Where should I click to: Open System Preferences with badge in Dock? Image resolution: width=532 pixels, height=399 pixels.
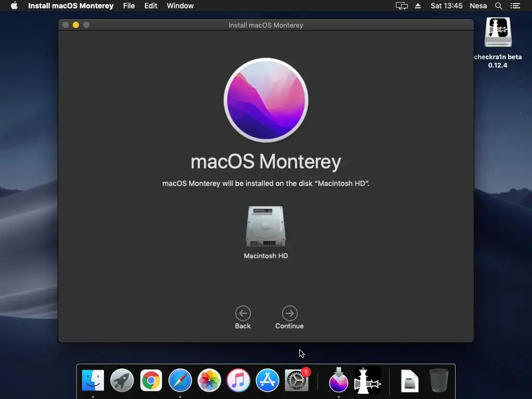pos(297,380)
